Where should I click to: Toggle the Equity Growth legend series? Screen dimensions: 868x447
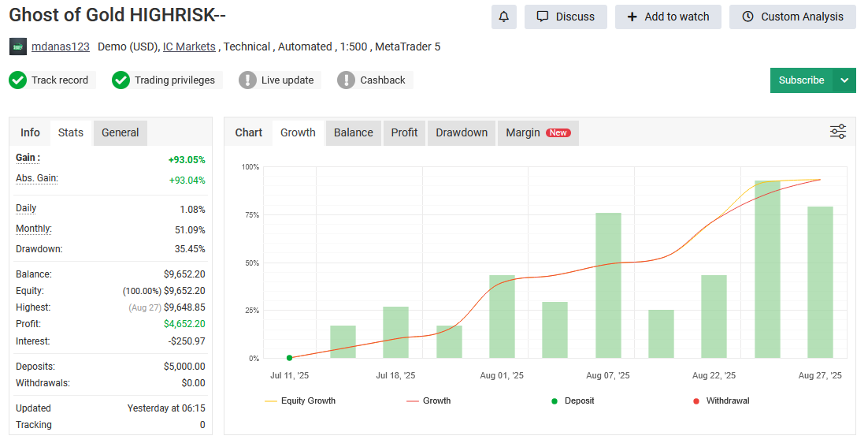(x=300, y=401)
